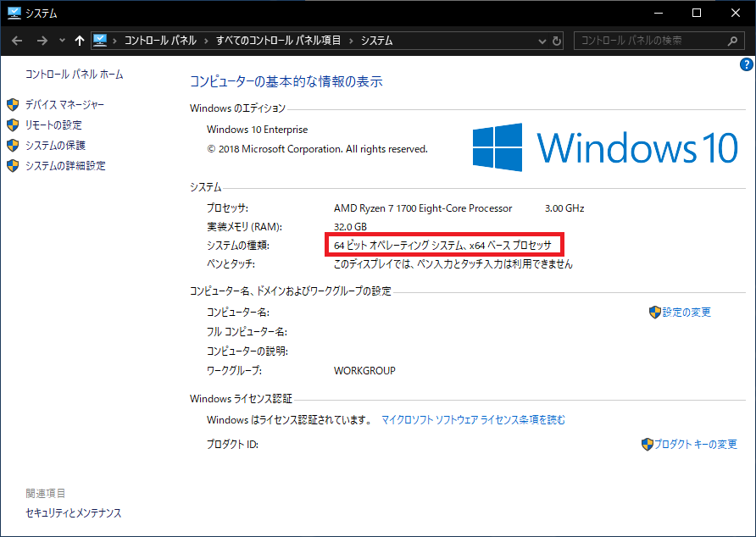Open コントロール パネル ホーム link
The image size is (756, 537).
pos(75,75)
